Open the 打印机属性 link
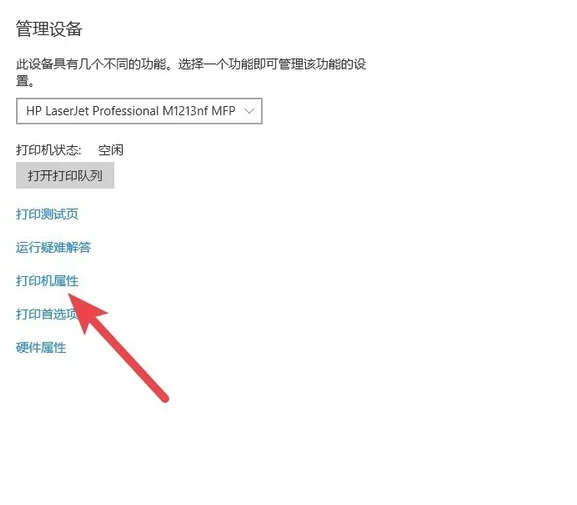Viewport: 577px width, 505px height. [47, 281]
